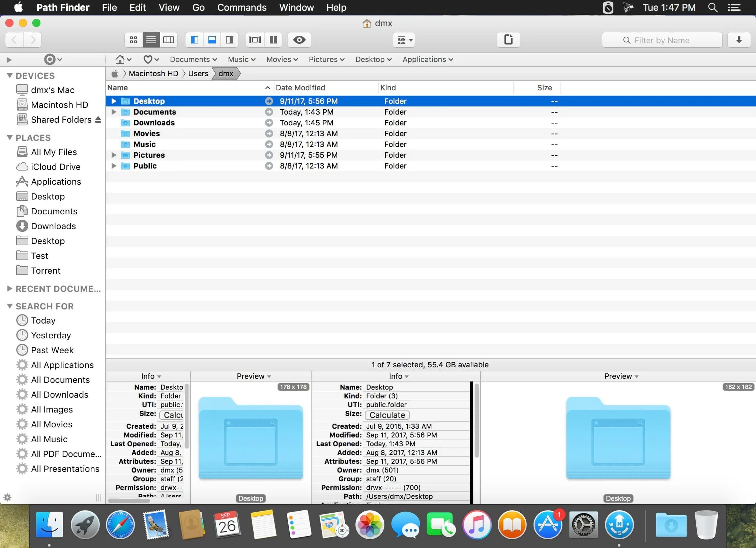Collapse the DEVICES sidebar section
The image size is (756, 548).
10,75
